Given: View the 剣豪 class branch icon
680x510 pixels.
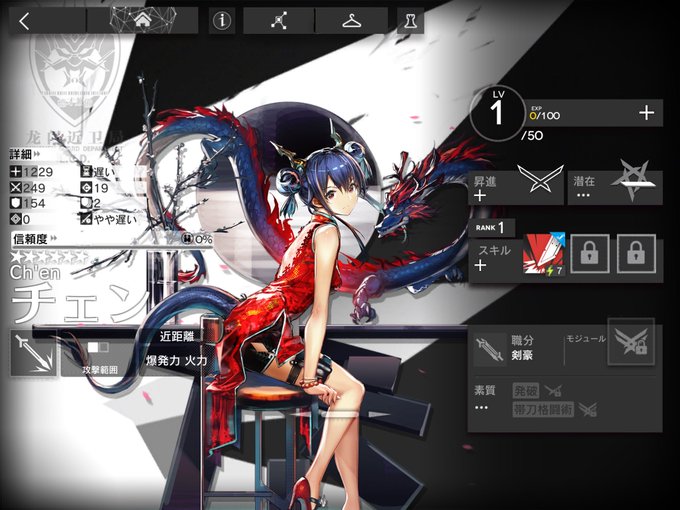Looking at the screenshot, I should [x=490, y=349].
